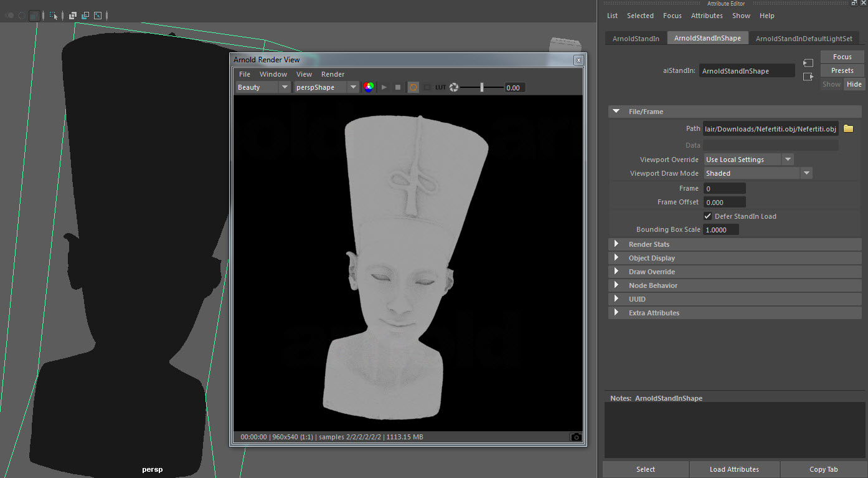
Task: Click the go to output connection icon
Action: pos(808,77)
